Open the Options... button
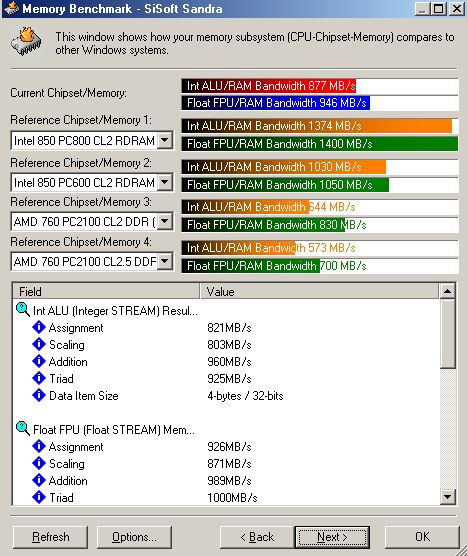The height and width of the screenshot is (556, 468). pos(134,537)
